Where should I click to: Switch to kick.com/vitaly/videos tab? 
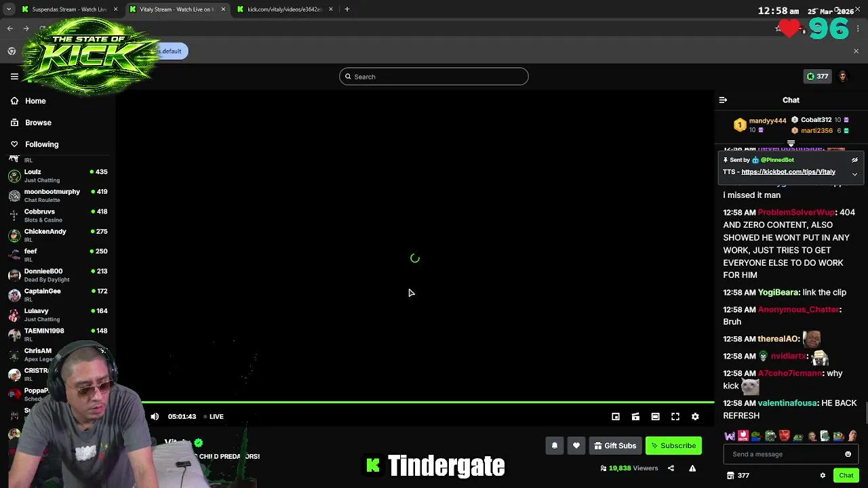pos(283,9)
